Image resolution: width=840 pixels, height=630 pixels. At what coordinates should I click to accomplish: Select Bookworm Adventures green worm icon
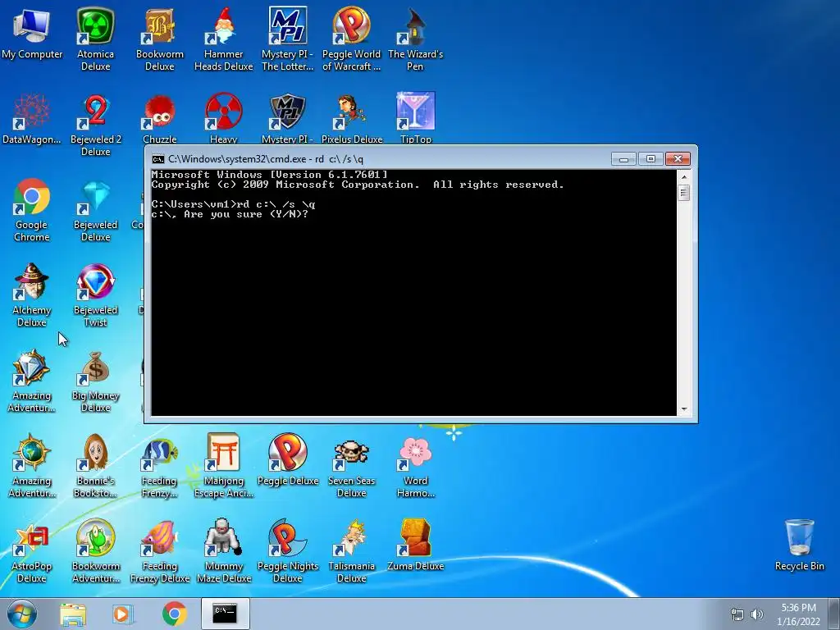(95, 551)
